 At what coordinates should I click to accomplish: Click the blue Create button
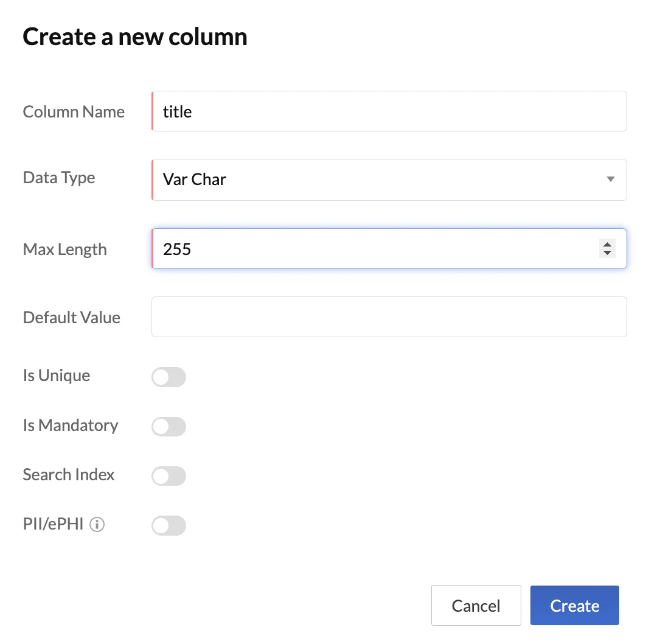click(x=574, y=606)
